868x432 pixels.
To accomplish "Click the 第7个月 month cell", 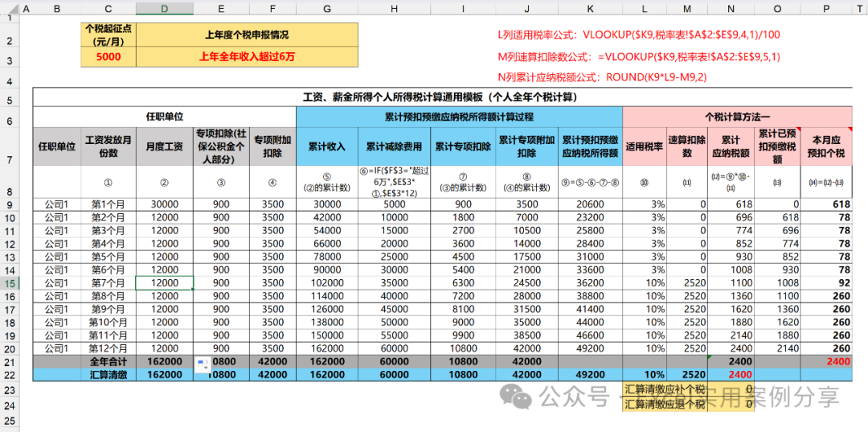I will 108,282.
